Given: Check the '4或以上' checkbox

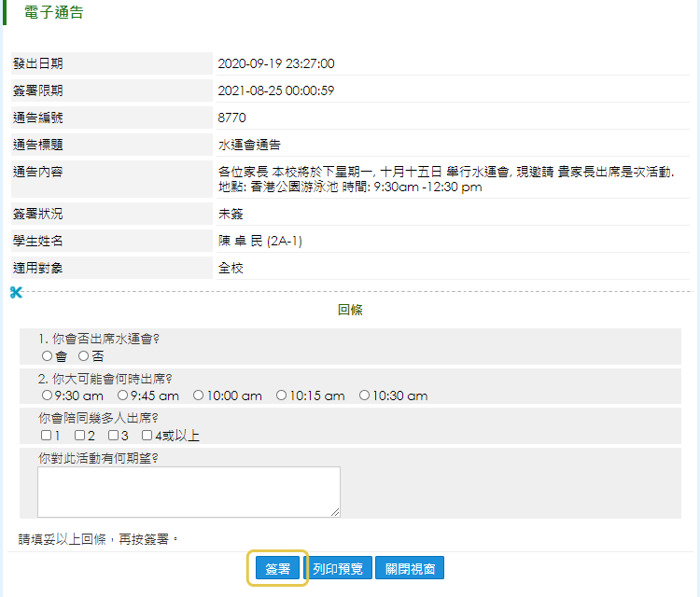Looking at the screenshot, I should click(x=147, y=435).
